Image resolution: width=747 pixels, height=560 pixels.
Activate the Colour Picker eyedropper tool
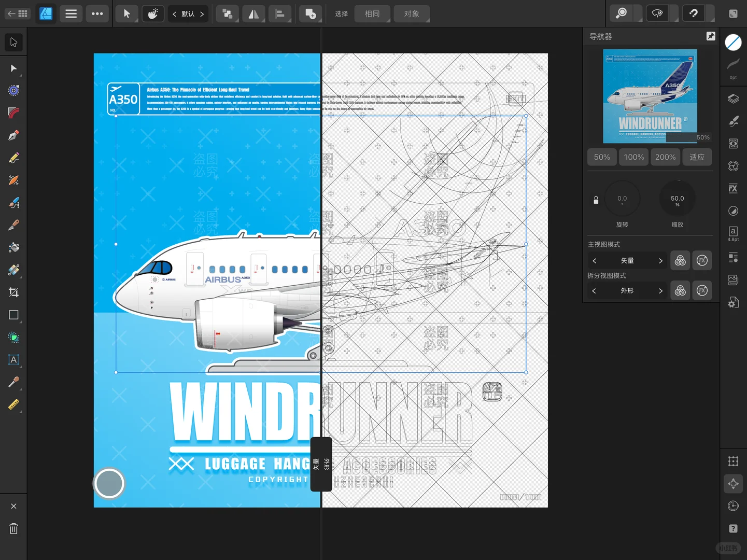(x=13, y=382)
